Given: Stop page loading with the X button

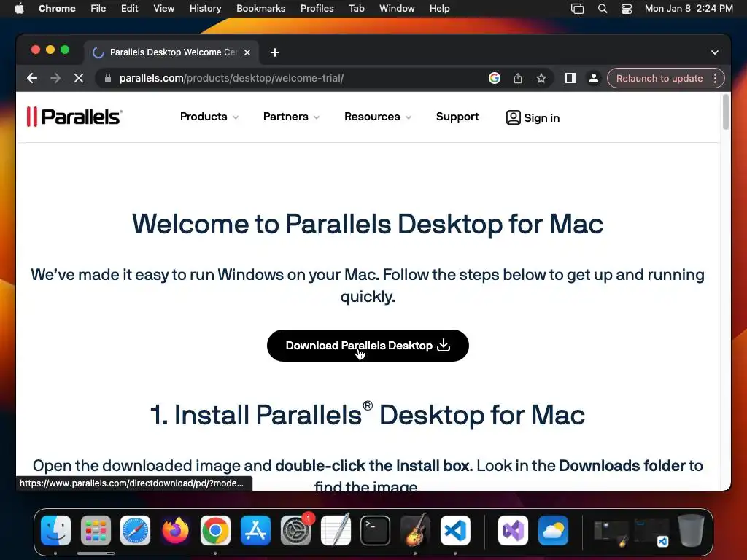Looking at the screenshot, I should (79, 78).
